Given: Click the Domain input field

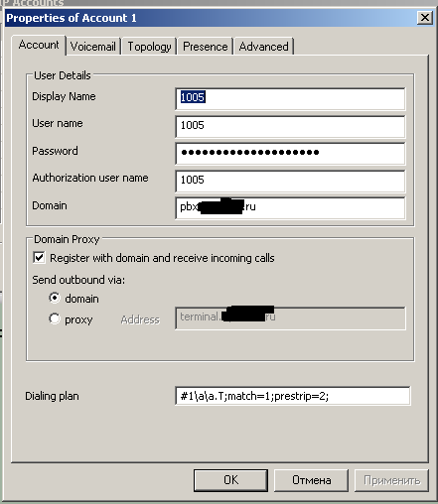Looking at the screenshot, I should pyautogui.click(x=290, y=207).
